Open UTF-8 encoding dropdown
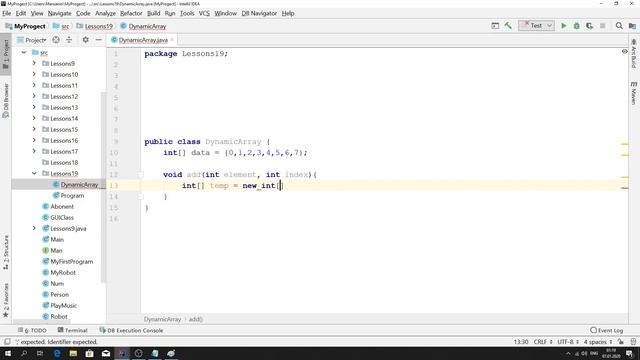The width and height of the screenshot is (640, 360). click(x=568, y=342)
